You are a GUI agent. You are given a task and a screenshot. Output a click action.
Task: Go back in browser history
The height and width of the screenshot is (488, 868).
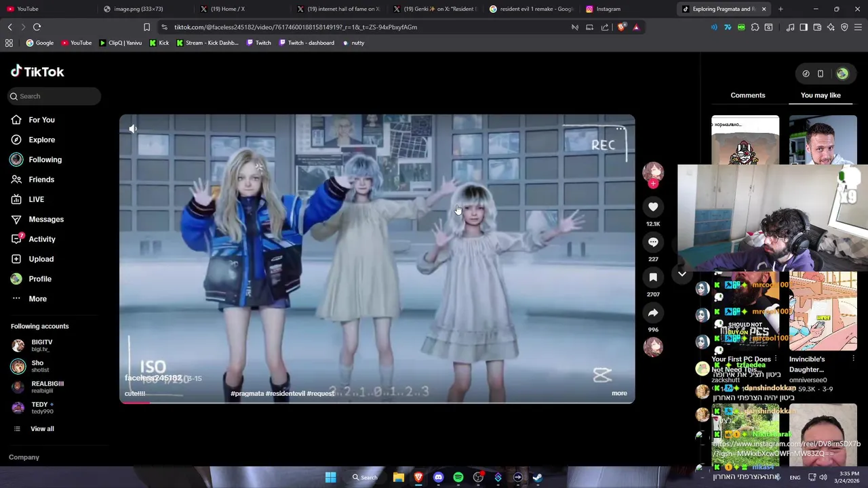point(9,27)
